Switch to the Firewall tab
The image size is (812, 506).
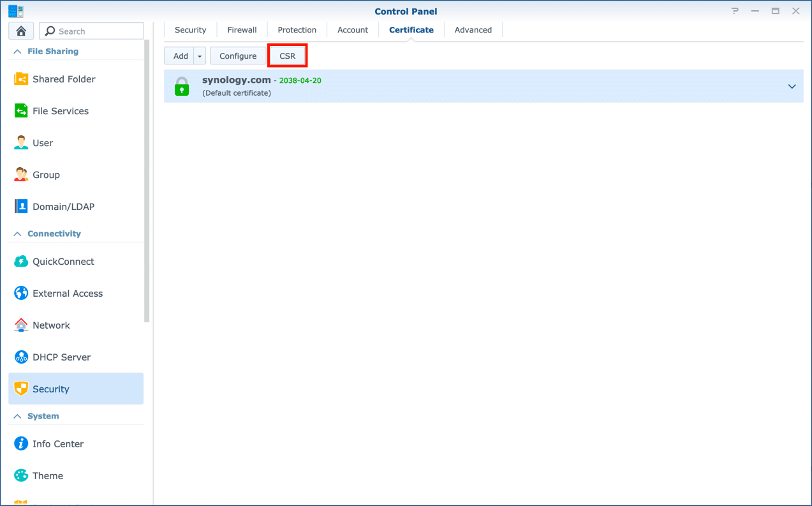(242, 30)
